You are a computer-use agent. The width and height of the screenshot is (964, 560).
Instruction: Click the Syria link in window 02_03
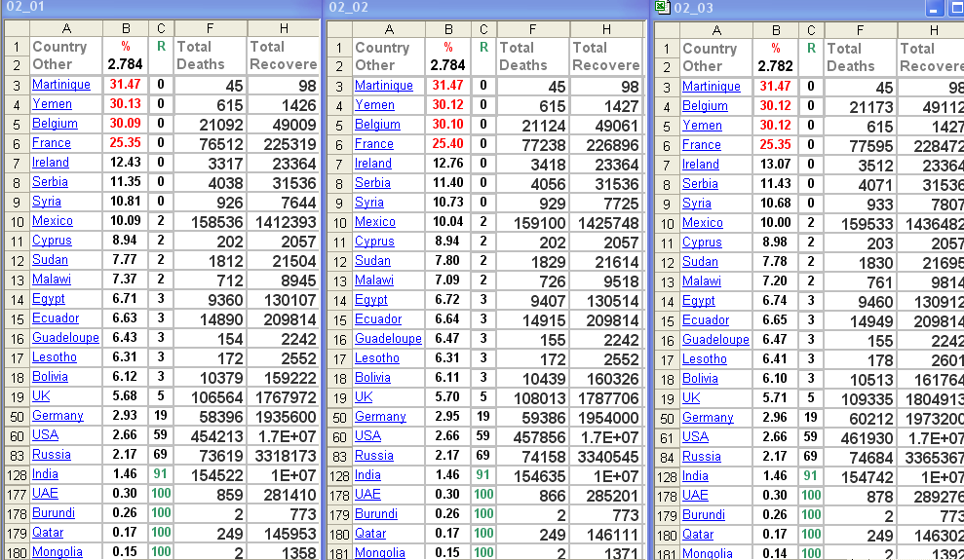696,204
